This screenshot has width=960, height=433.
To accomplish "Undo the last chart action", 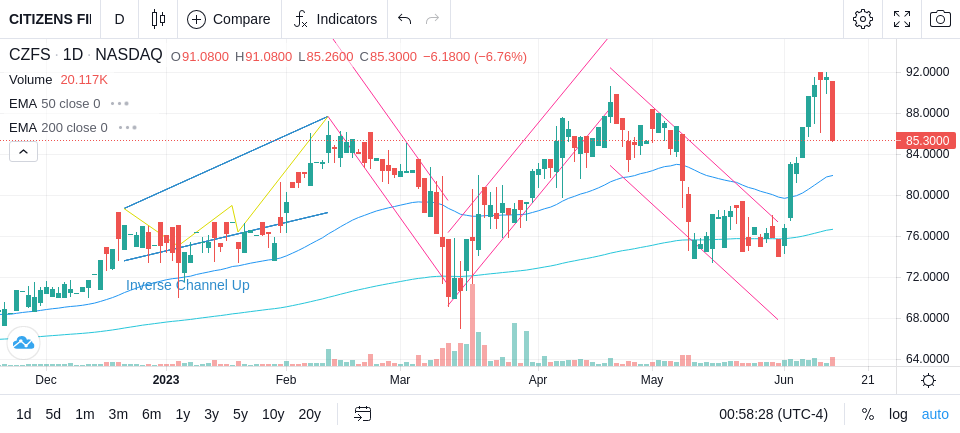I will coord(404,19).
